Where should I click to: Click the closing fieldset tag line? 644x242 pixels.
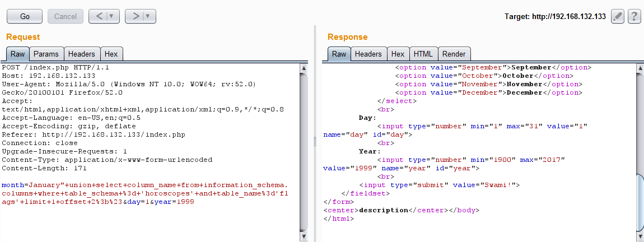pos(366,193)
